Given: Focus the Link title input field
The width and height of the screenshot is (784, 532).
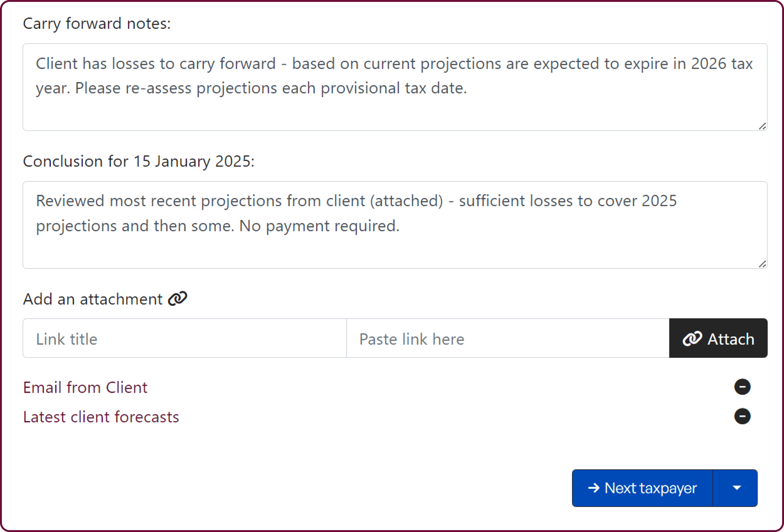Looking at the screenshot, I should 185,338.
